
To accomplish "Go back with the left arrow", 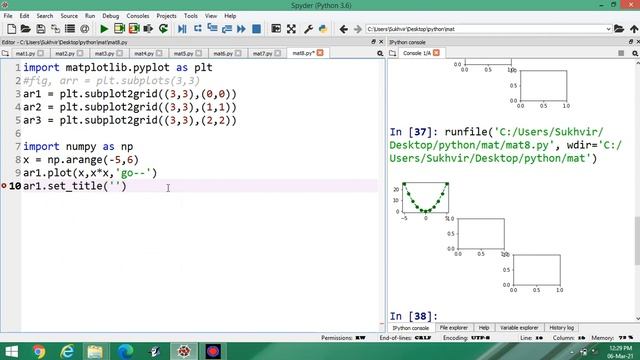I will click(x=343, y=29).
